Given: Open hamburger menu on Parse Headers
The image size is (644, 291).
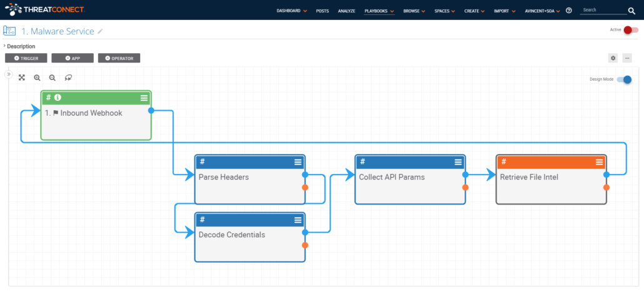Looking at the screenshot, I should [x=298, y=162].
